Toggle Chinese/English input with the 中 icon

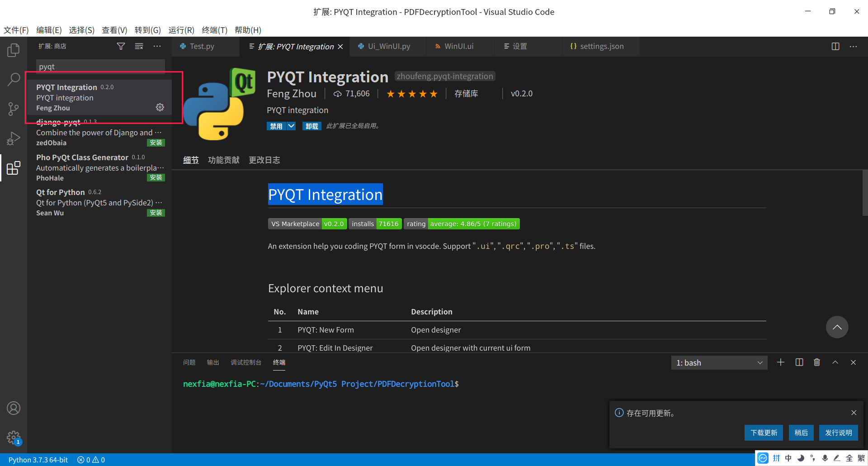pos(788,458)
